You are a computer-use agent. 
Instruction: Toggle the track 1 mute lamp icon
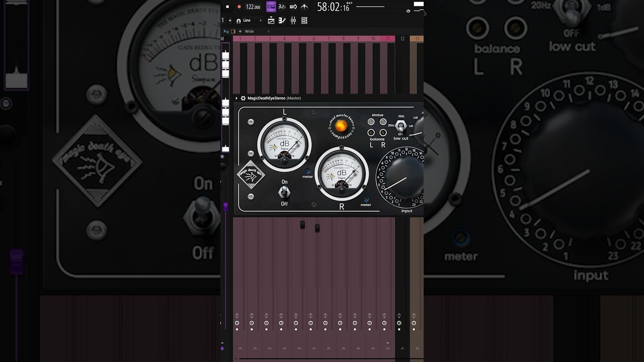point(237,316)
